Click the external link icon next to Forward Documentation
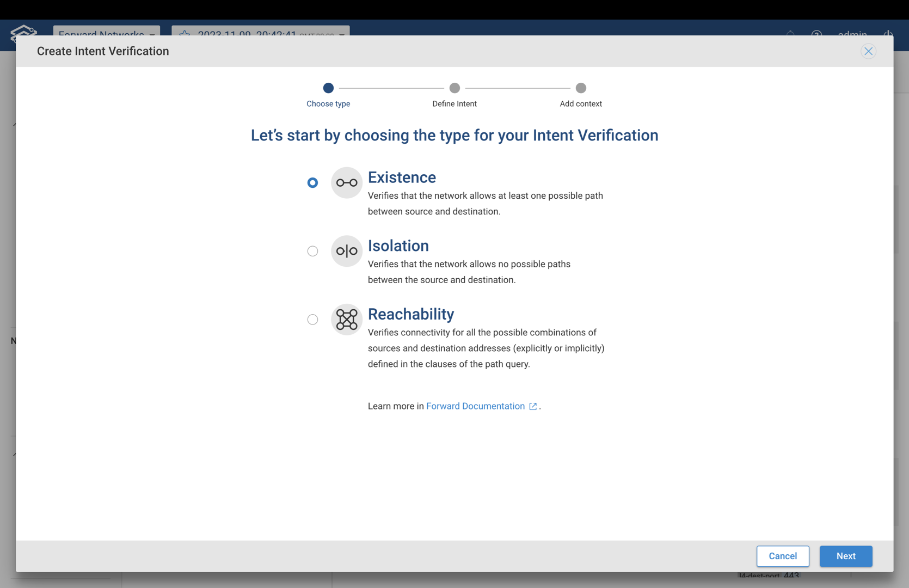This screenshot has height=588, width=909. tap(532, 406)
